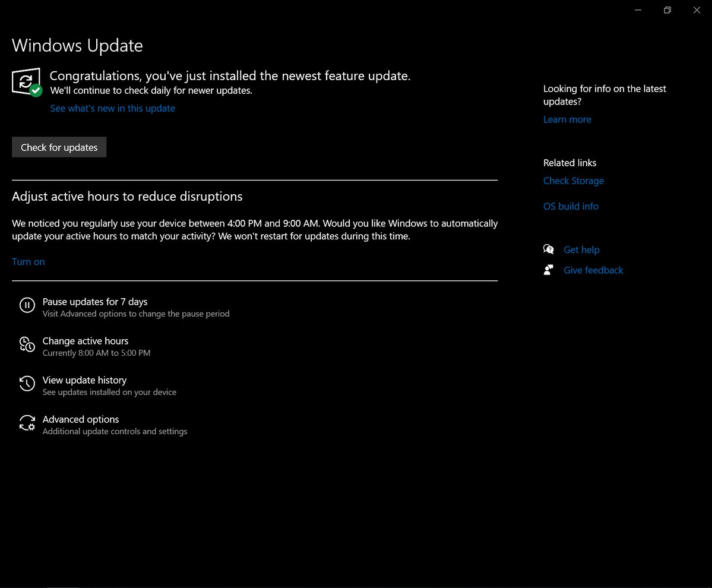Viewport: 712px width, 588px height.
Task: Open OS build info link
Action: (x=571, y=206)
